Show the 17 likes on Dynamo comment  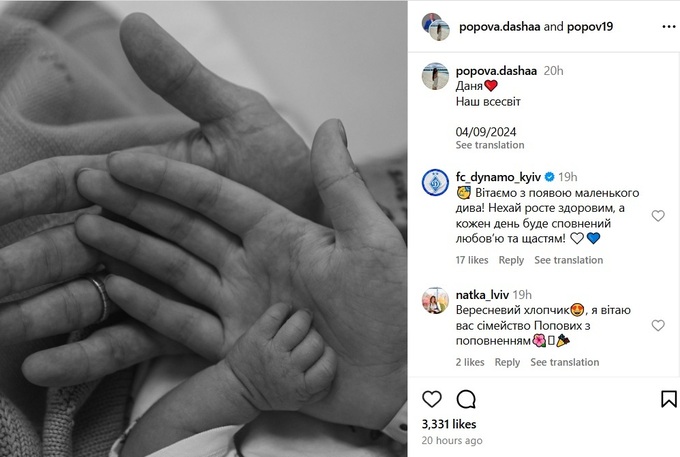coord(472,260)
